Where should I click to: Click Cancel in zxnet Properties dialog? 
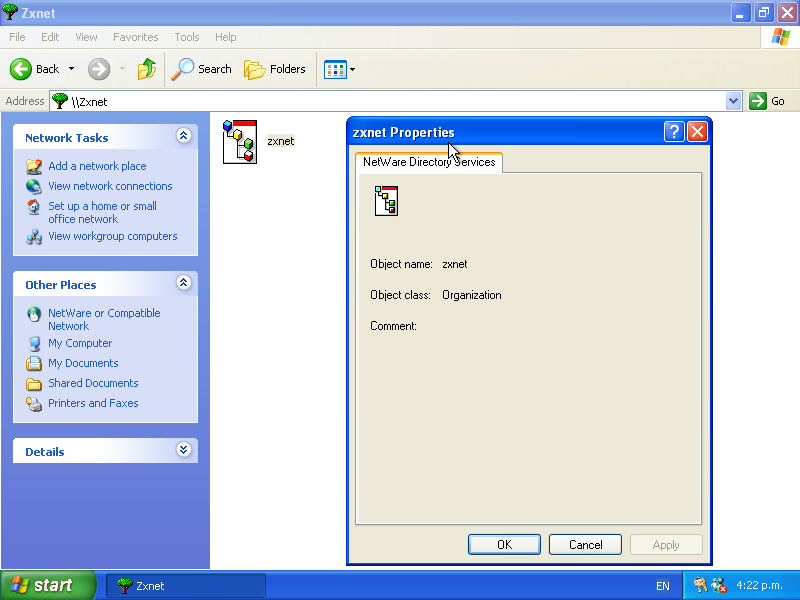coord(585,545)
